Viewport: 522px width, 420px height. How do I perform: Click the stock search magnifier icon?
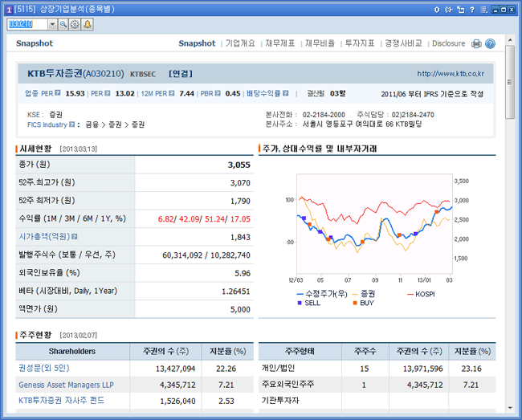point(63,25)
